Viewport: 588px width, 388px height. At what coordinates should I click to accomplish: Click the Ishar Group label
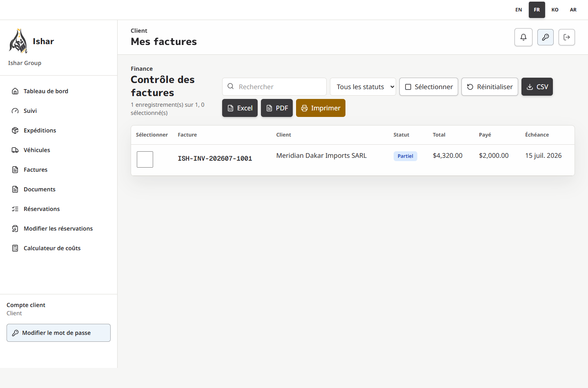tap(24, 63)
